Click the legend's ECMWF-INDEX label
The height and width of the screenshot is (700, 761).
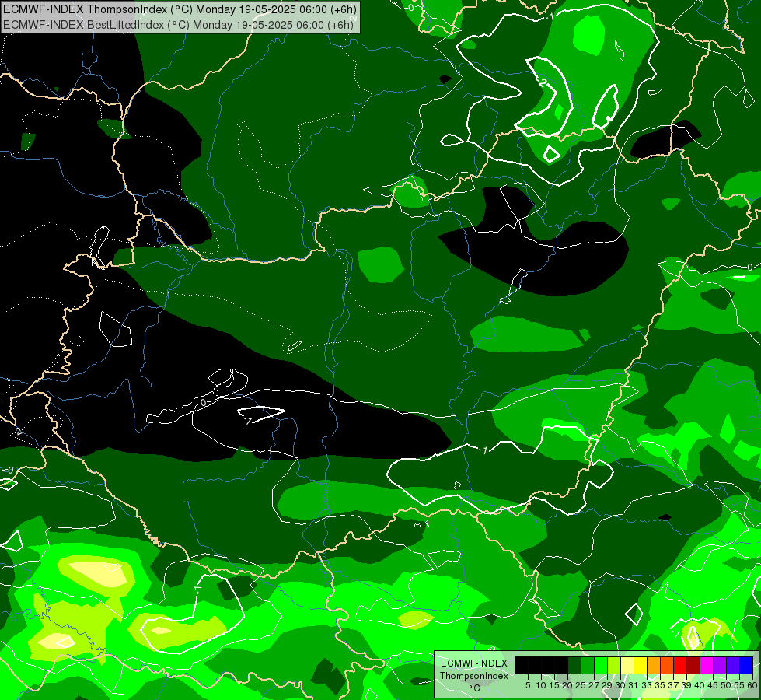coord(474,663)
